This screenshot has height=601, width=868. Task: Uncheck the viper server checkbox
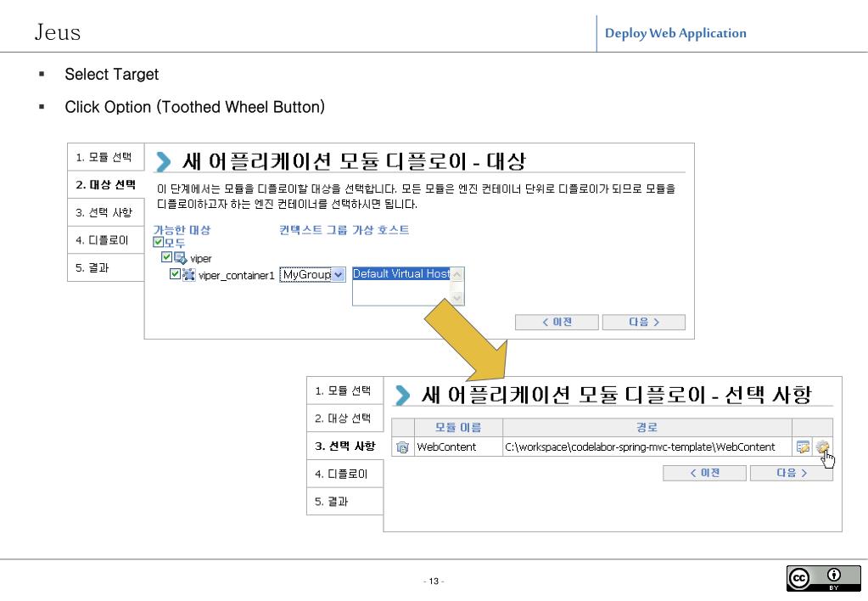point(166,257)
